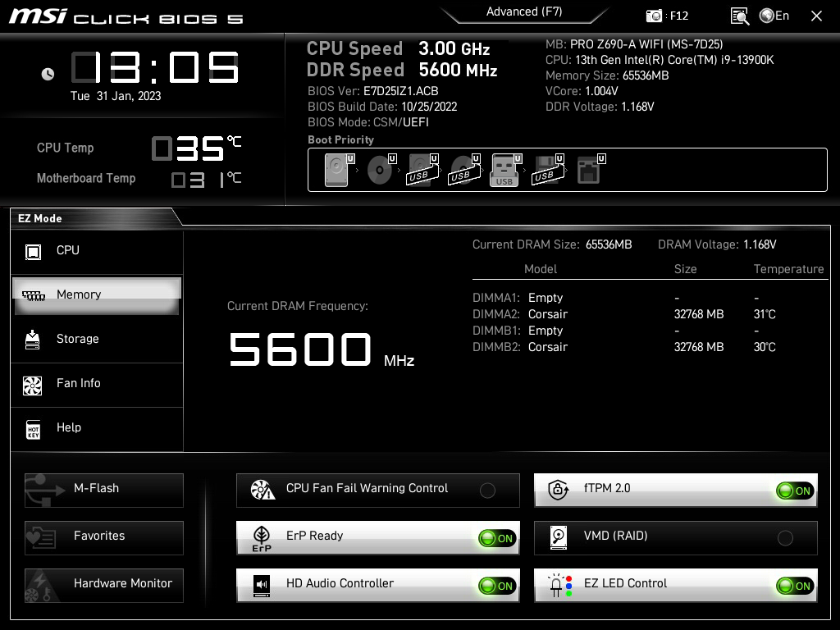Open Hardware Monitor

(104, 586)
